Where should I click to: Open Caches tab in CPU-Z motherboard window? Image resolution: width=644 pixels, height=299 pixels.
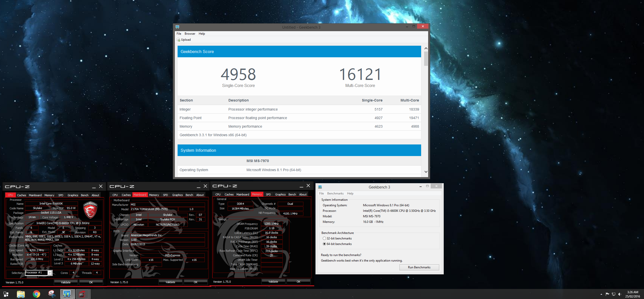point(126,195)
